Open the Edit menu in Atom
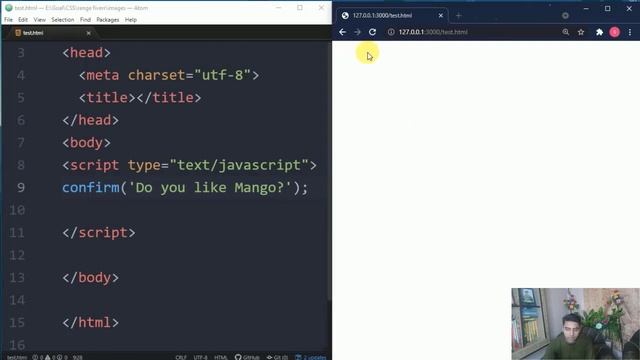The image size is (640, 360). [x=23, y=20]
